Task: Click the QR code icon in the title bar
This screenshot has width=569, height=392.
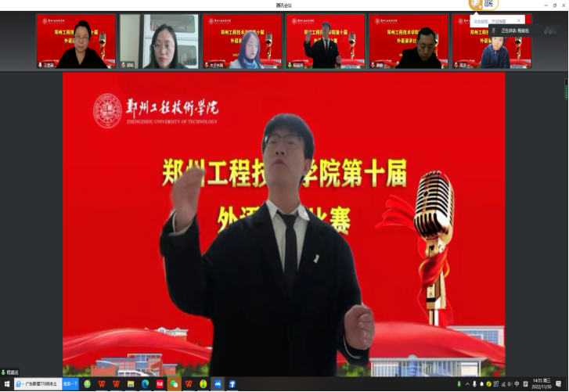Action: click(489, 4)
